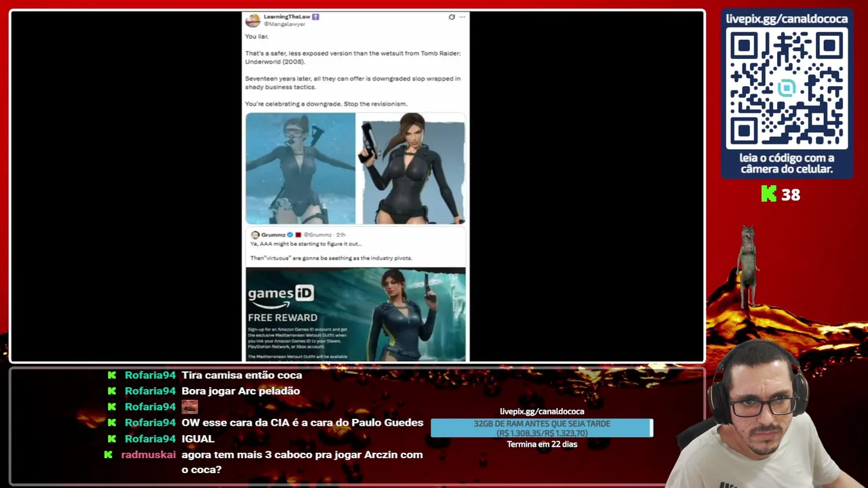Click the LearningTheLaw profile avatar
Viewport: 868px width, 488px height.
coord(252,20)
